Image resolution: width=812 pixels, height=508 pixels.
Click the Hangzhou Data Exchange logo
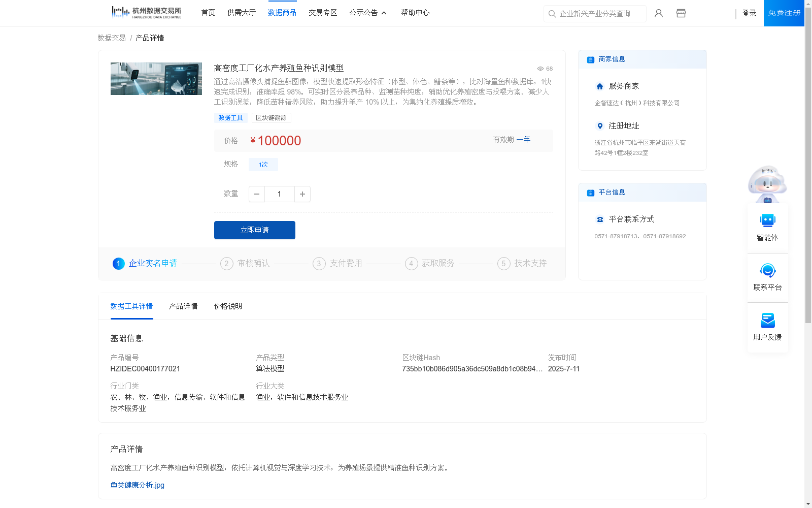point(146,13)
